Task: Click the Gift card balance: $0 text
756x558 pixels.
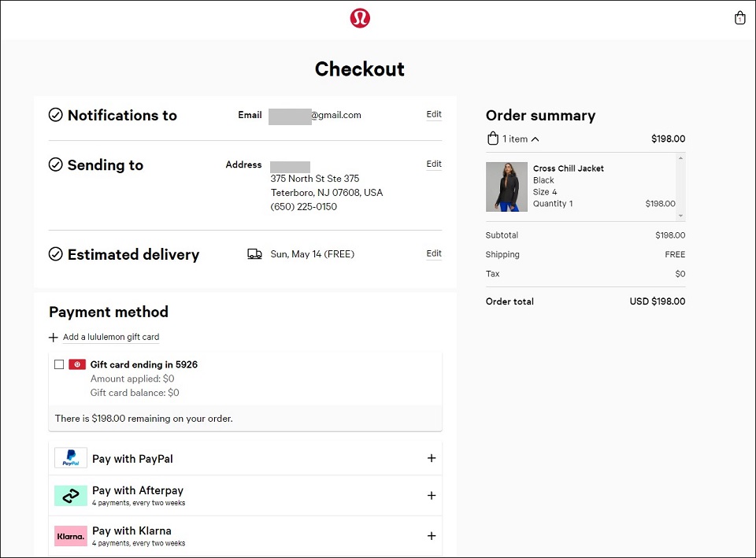Action: (x=135, y=393)
